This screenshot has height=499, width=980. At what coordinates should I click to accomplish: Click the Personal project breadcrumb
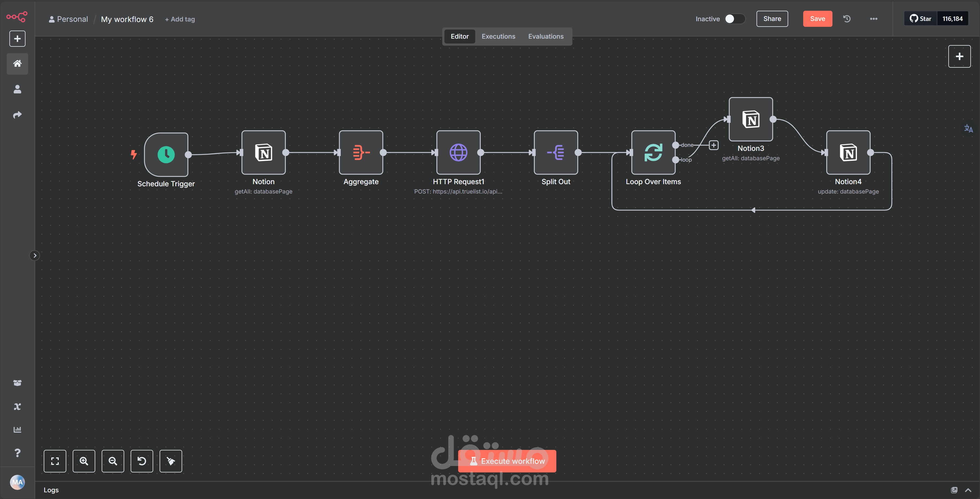pos(68,19)
